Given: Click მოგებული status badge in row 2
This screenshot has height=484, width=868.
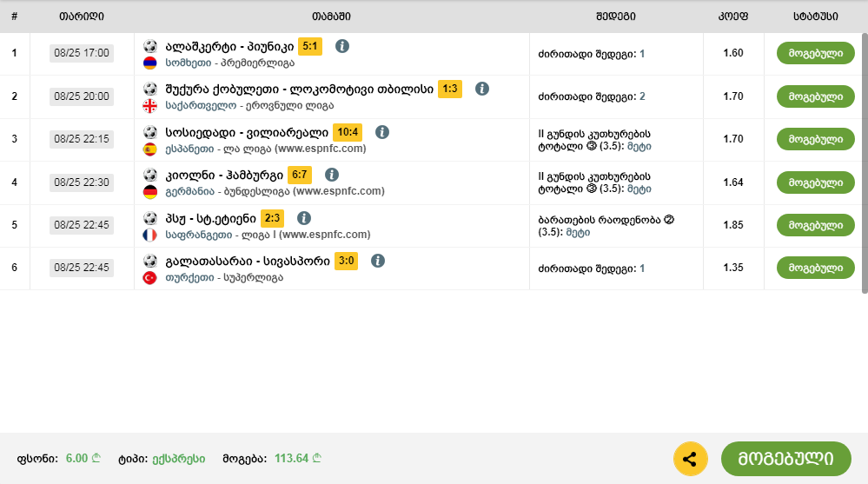Looking at the screenshot, I should (815, 96).
